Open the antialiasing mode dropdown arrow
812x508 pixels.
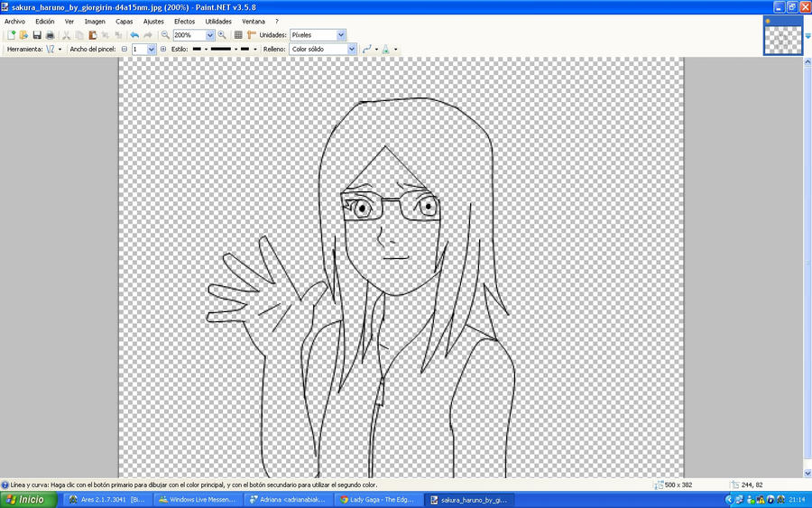[376, 50]
